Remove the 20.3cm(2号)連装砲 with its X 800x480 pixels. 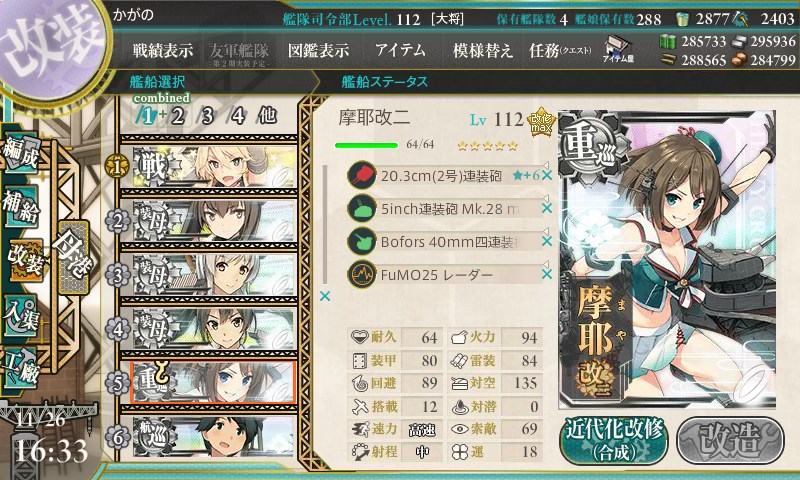click(547, 175)
